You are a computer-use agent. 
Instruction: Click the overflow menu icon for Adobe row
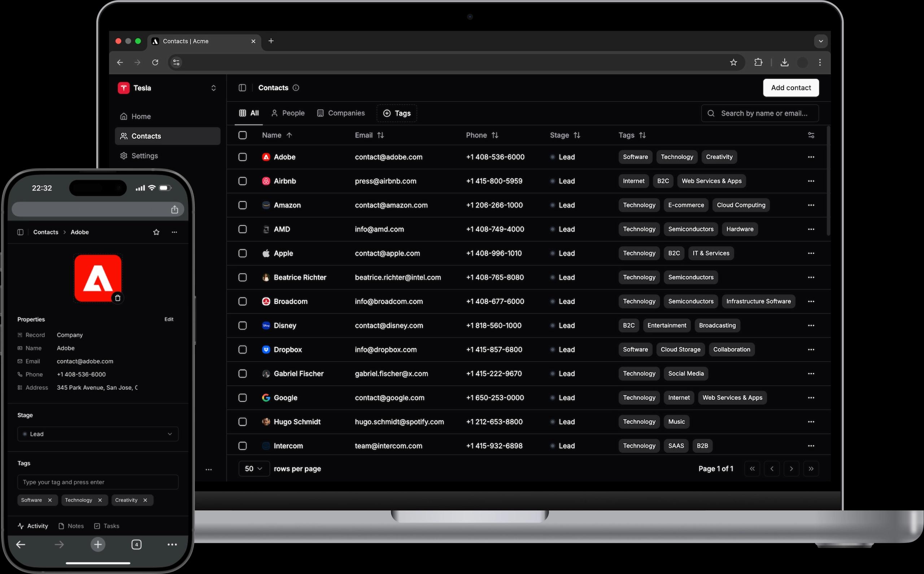click(x=811, y=156)
